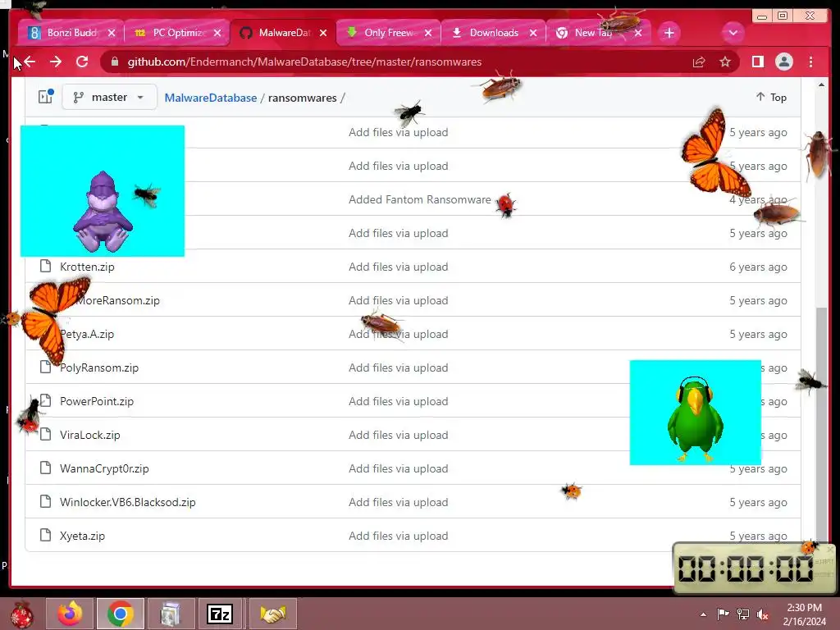Click file icon next to Winlocker.VB6.Blacksod.zip
This screenshot has width=840, height=630.
(46, 501)
